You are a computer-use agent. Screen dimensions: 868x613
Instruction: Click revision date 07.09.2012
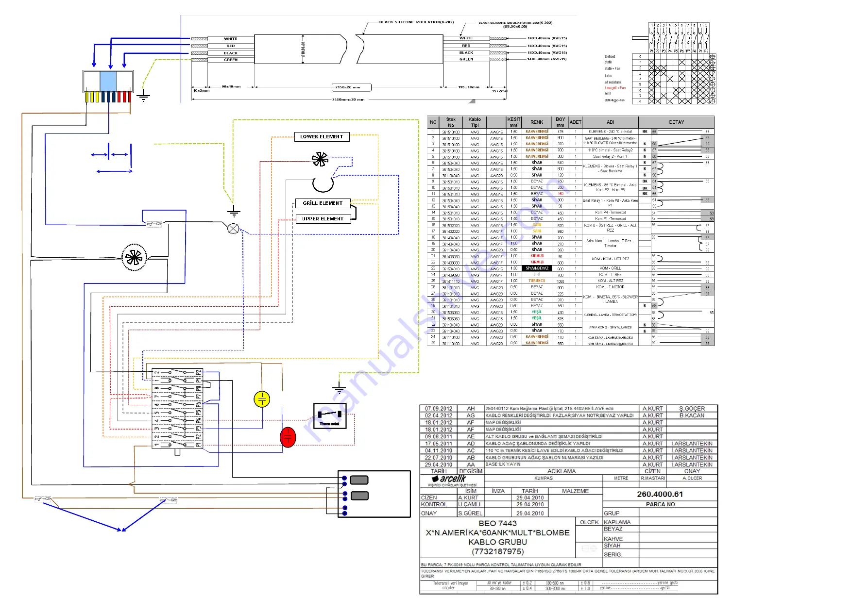[438, 409]
